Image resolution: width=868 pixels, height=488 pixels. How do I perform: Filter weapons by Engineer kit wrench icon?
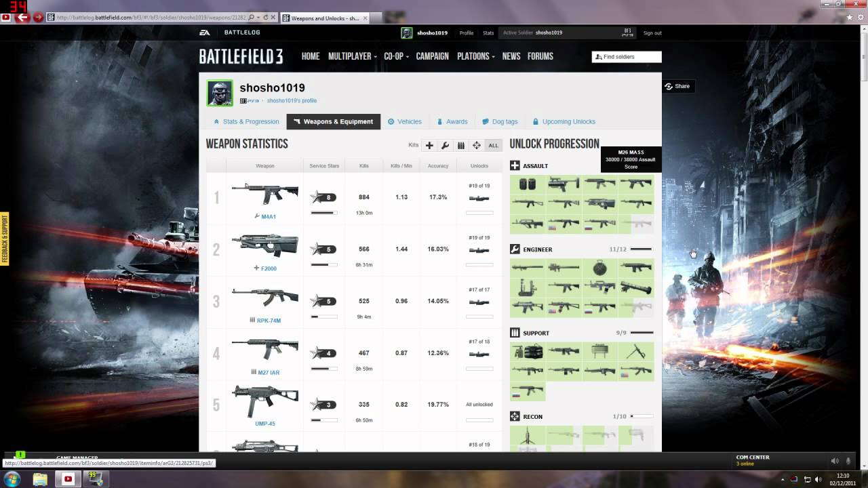coord(445,145)
